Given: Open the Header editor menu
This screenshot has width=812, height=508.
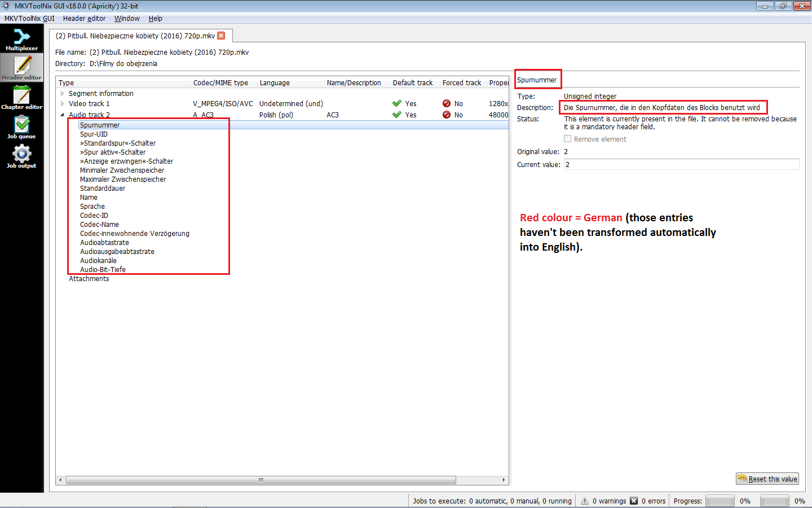Looking at the screenshot, I should click(84, 19).
